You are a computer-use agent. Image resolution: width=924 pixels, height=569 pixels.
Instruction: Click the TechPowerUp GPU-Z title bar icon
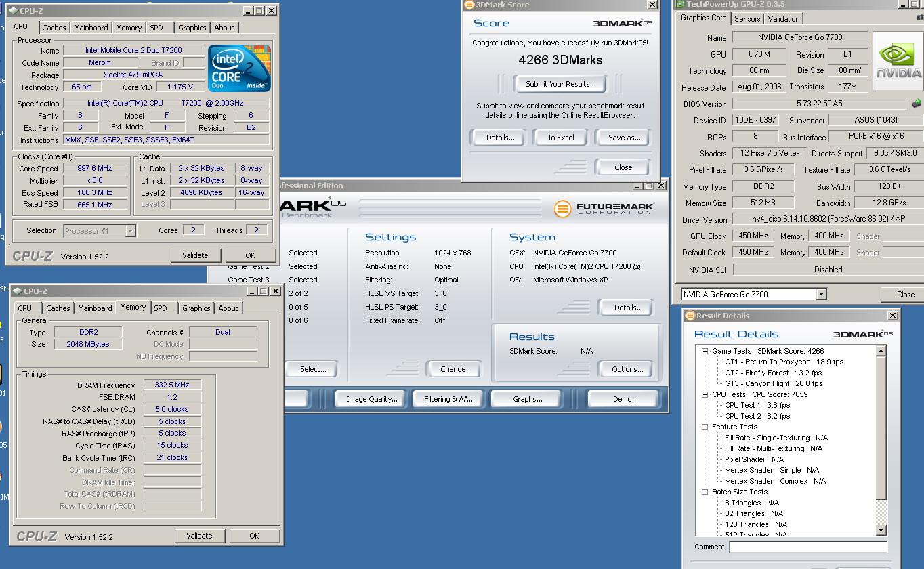click(680, 4)
